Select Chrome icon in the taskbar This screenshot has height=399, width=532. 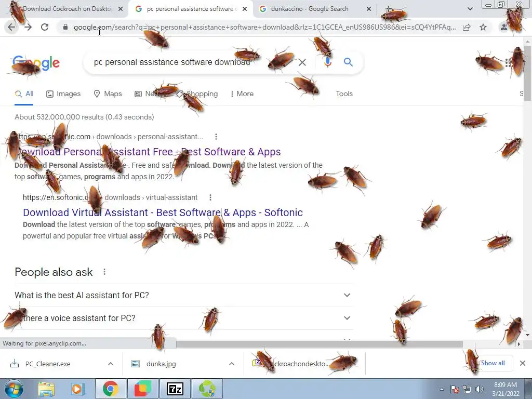(111, 389)
